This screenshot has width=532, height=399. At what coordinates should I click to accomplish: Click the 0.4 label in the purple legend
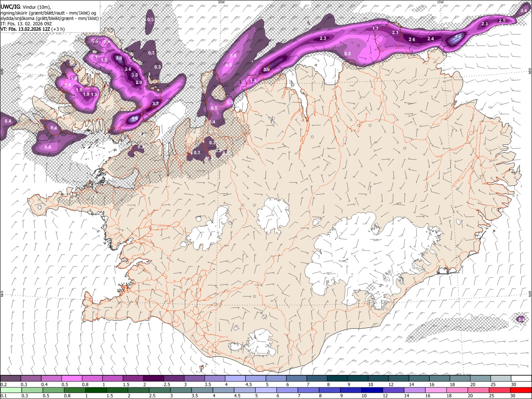pos(44,384)
